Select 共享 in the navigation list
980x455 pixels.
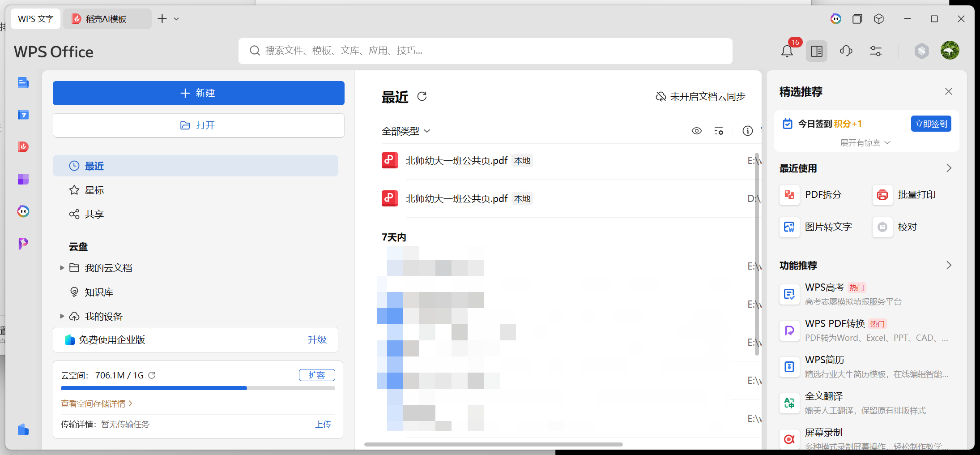pos(196,214)
